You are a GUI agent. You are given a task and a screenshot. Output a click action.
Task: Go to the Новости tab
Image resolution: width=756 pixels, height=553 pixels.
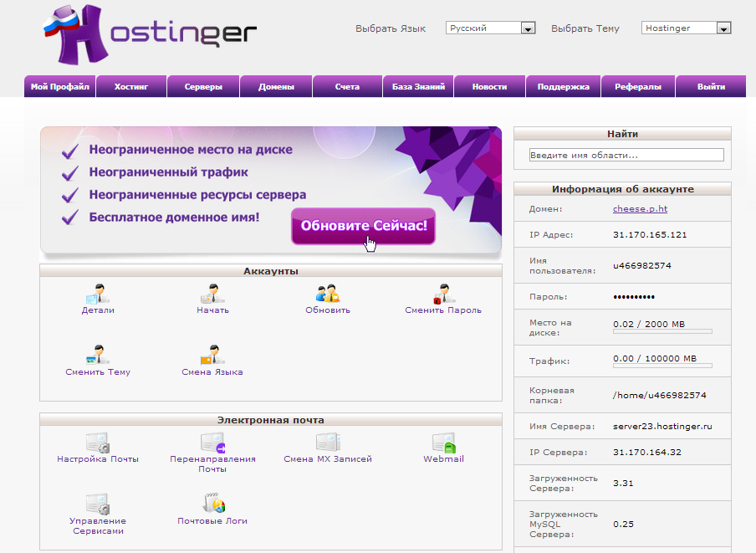click(489, 86)
